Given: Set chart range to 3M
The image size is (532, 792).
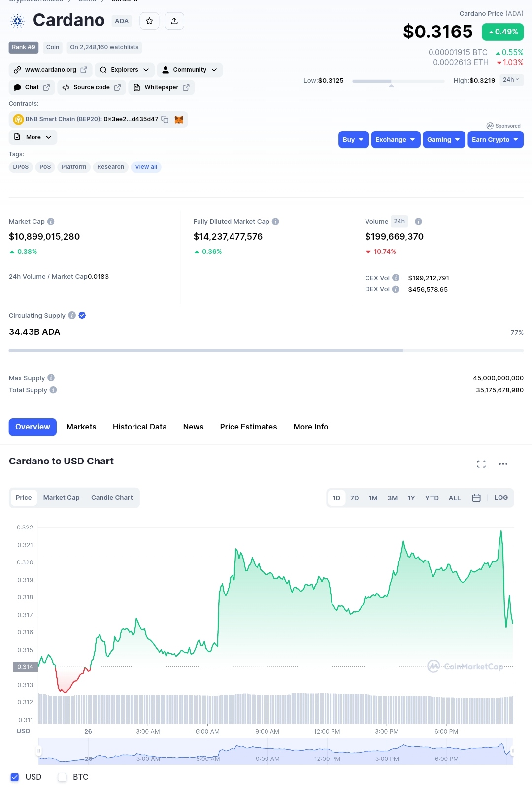Looking at the screenshot, I should pos(393,498).
